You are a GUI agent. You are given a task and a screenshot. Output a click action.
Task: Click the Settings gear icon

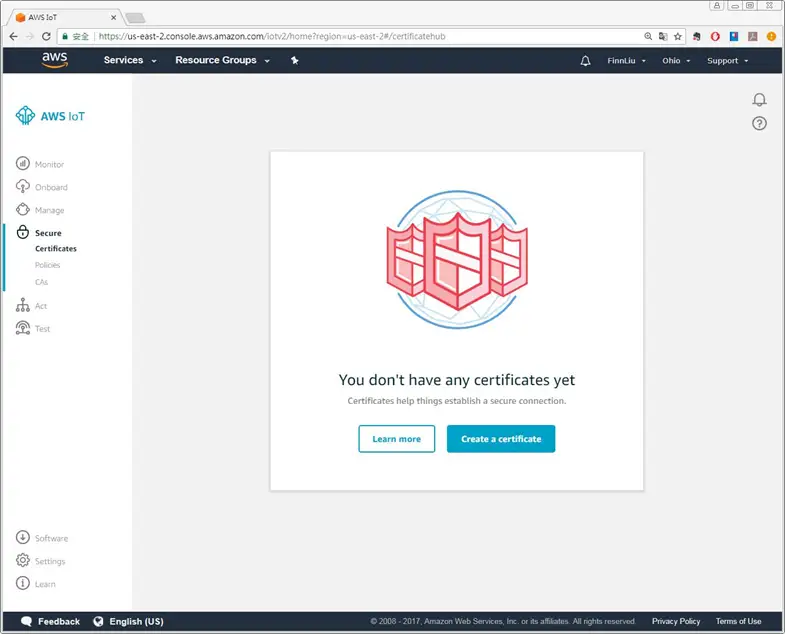point(23,560)
